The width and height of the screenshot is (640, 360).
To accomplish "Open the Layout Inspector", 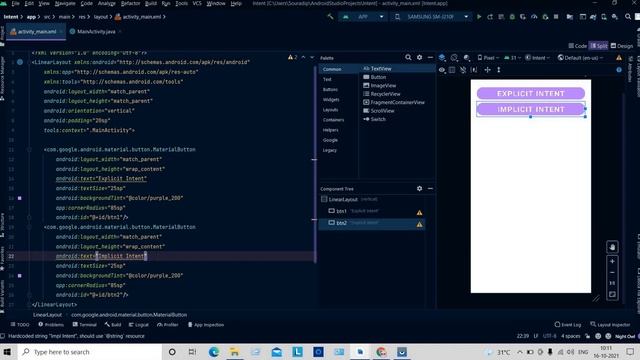I will pos(610,325).
